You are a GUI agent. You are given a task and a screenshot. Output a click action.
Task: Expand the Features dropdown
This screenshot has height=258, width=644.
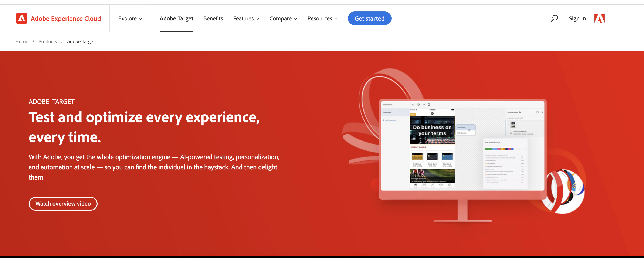click(246, 18)
